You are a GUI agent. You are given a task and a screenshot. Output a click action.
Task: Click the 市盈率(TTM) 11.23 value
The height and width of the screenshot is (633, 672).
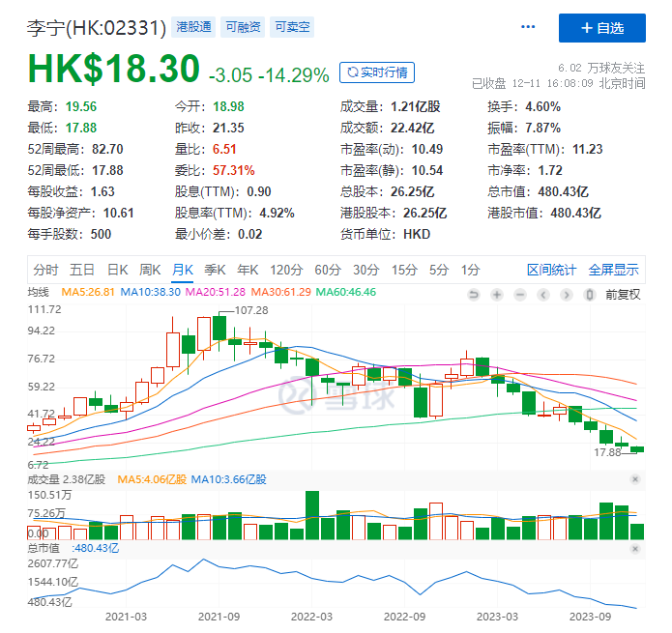[x=588, y=149]
